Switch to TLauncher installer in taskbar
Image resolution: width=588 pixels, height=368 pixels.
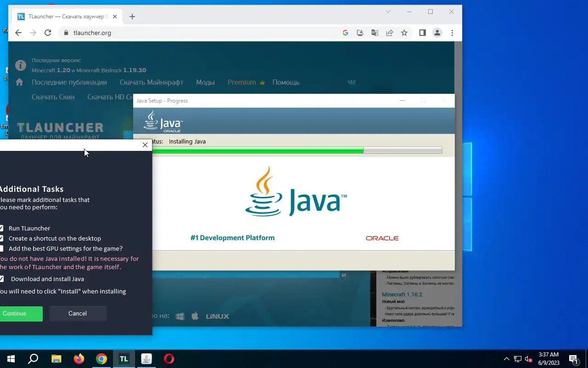[x=124, y=359]
